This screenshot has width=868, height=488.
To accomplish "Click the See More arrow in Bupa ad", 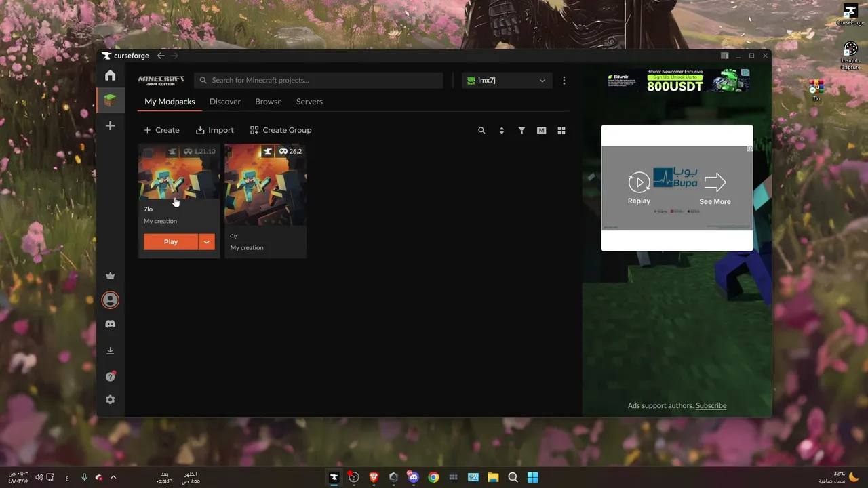I will [x=715, y=182].
